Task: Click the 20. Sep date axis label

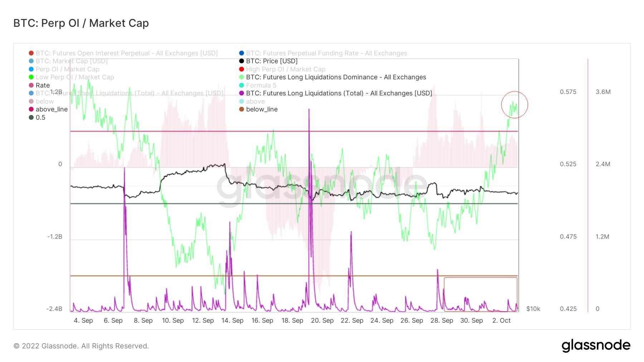Action: [322, 321]
